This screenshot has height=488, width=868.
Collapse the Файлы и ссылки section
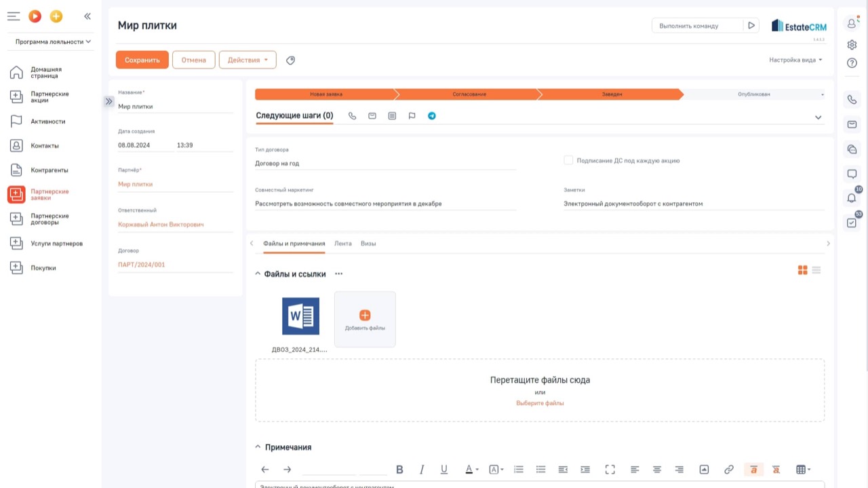(258, 274)
